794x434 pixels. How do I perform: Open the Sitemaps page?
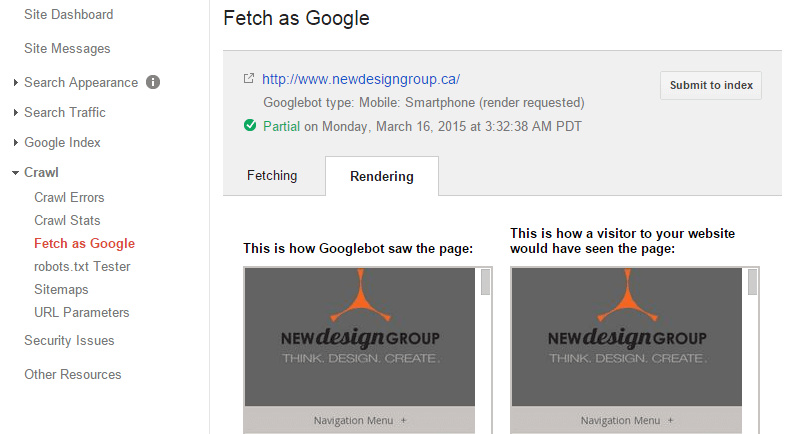(61, 290)
